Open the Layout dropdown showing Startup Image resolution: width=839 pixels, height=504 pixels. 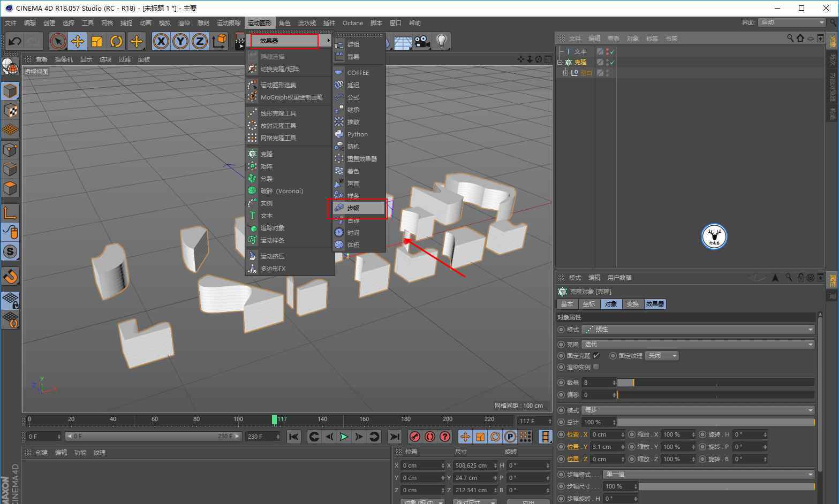(x=792, y=22)
